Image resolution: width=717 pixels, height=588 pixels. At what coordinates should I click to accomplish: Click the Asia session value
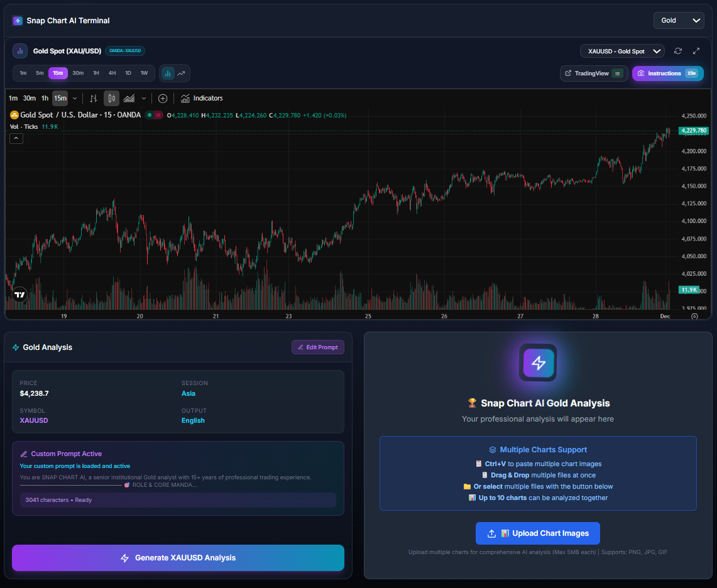[189, 394]
